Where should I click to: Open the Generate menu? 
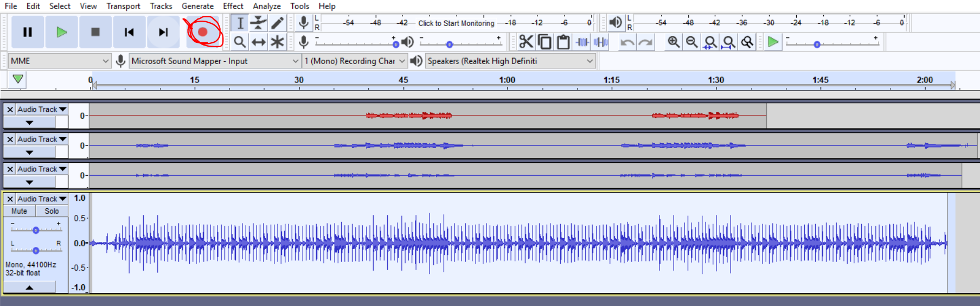tap(197, 6)
